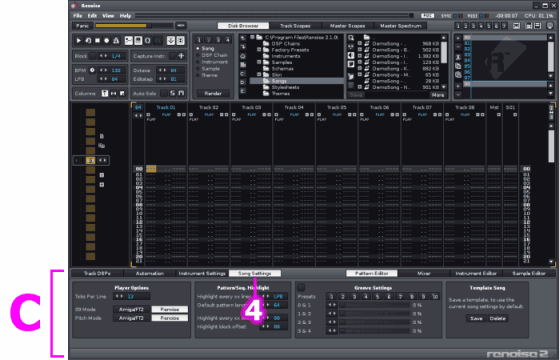The height and width of the screenshot is (360, 560).
Task: Expand the Factory Presets folder
Action: coord(259,50)
